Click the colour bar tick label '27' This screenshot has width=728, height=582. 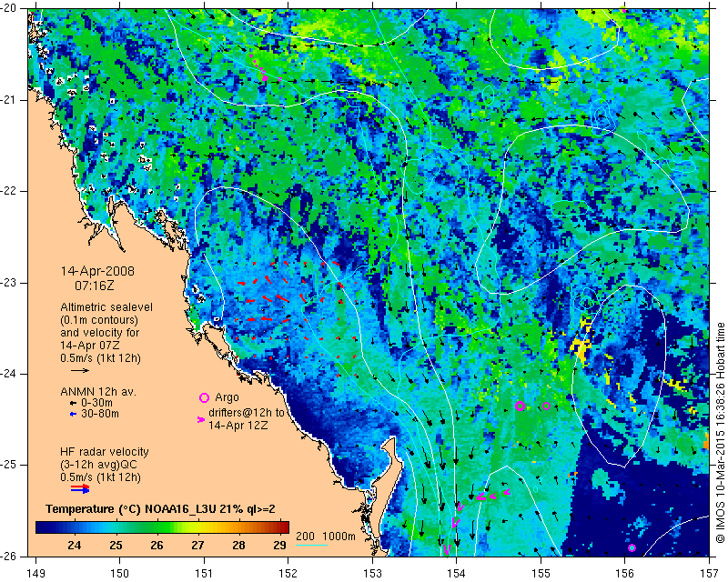197,546
